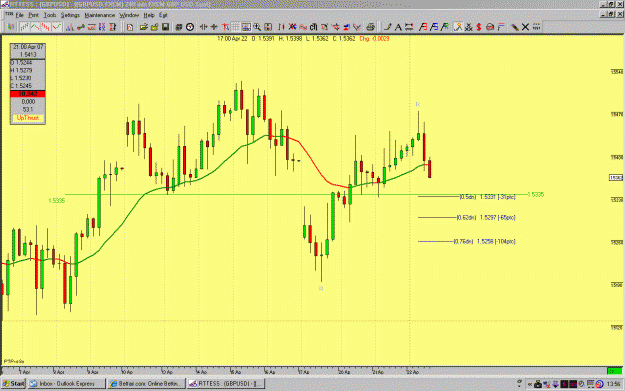Click the red dollar sign icon

click(479, 27)
